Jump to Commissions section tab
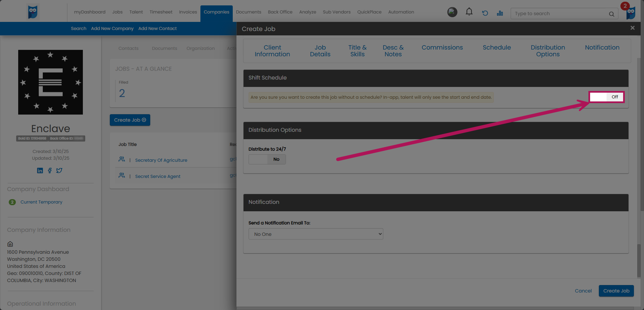The width and height of the screenshot is (644, 310). 442,48
